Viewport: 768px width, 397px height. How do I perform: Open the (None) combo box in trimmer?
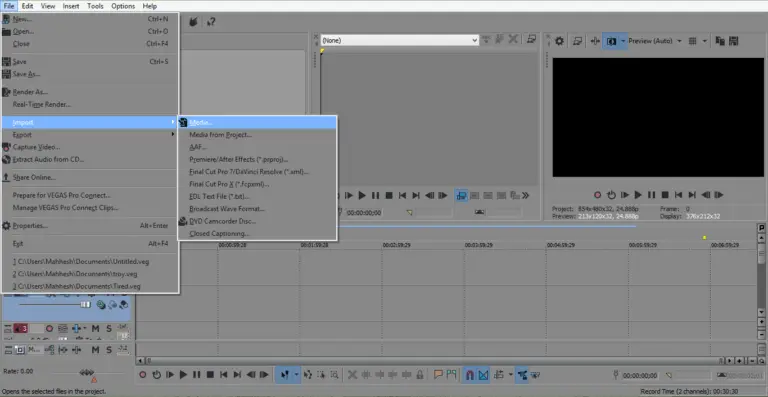(x=400, y=41)
